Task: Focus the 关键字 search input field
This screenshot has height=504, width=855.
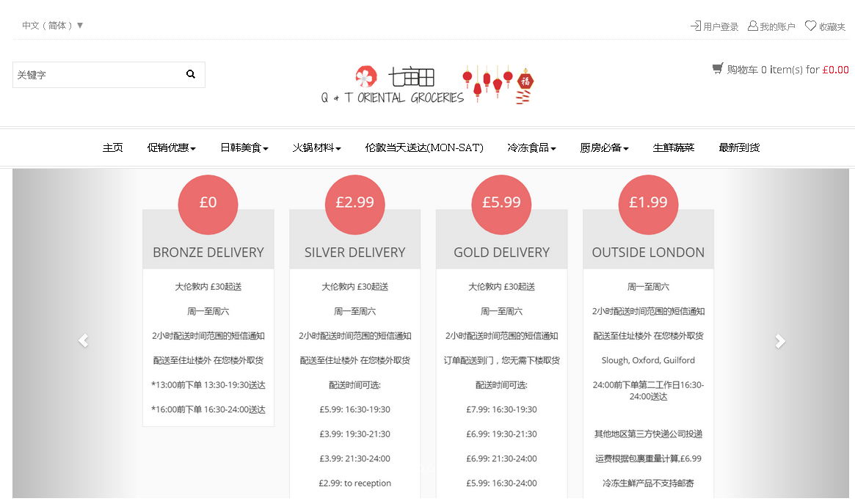Action: tap(95, 75)
